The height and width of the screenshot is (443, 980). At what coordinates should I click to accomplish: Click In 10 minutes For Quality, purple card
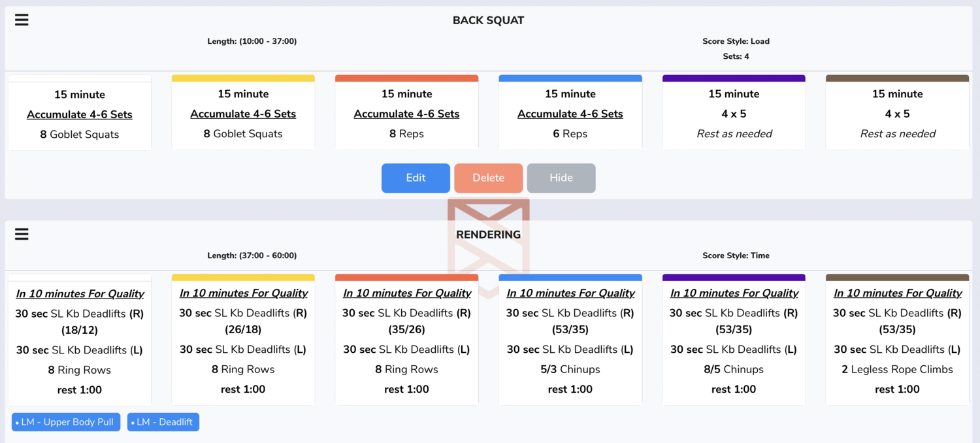click(x=734, y=293)
